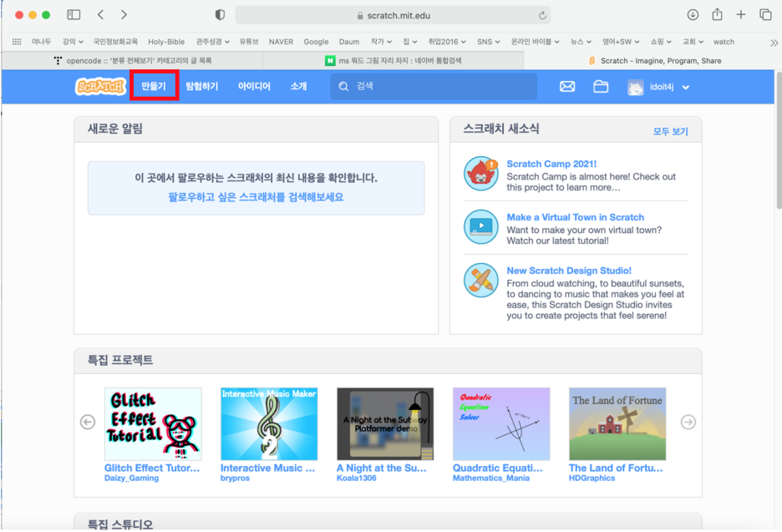
Task: Open Glitch Effect Tutorial project thumbnail
Action: coord(153,423)
